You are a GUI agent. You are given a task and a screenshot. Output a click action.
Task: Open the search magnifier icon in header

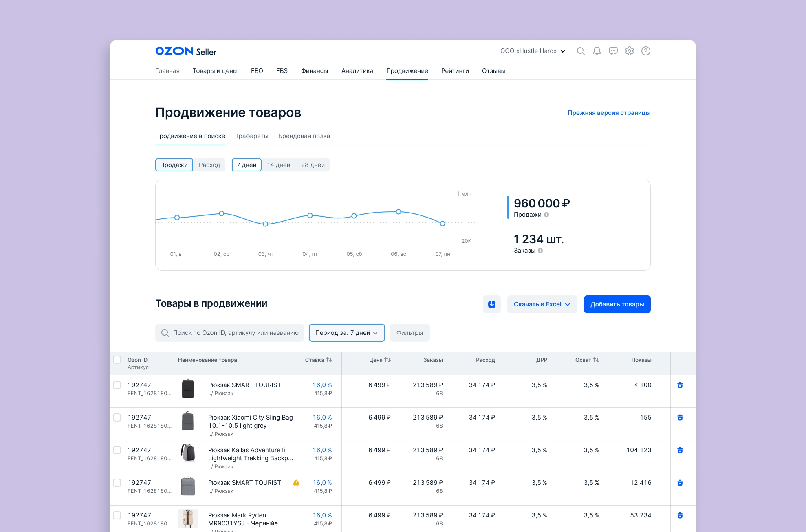581,51
